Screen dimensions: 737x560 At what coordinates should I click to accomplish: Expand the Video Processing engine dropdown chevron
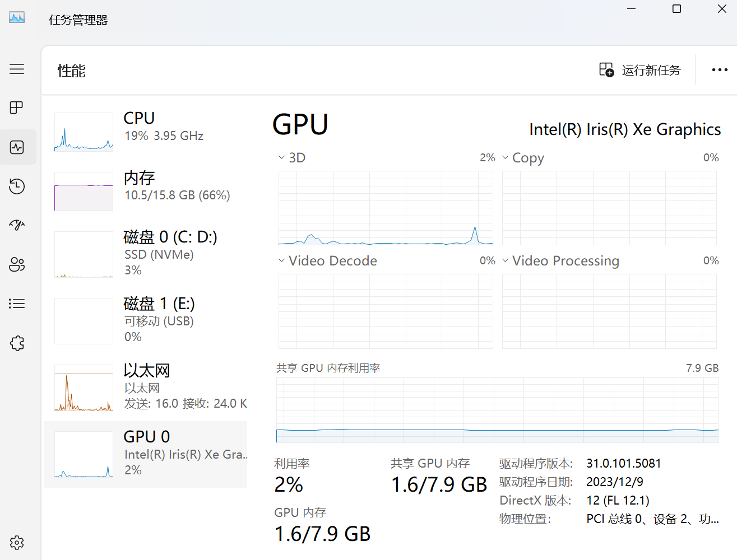point(505,261)
